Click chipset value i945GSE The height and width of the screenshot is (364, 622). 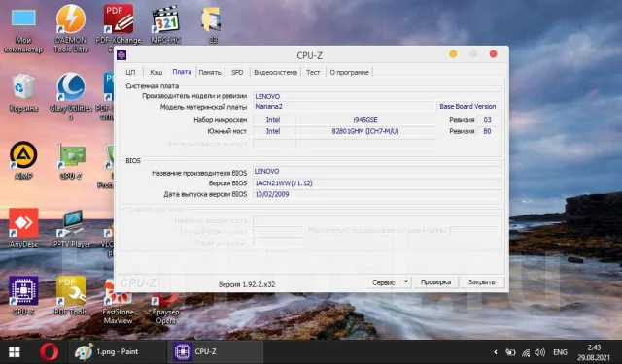pyautogui.click(x=365, y=120)
